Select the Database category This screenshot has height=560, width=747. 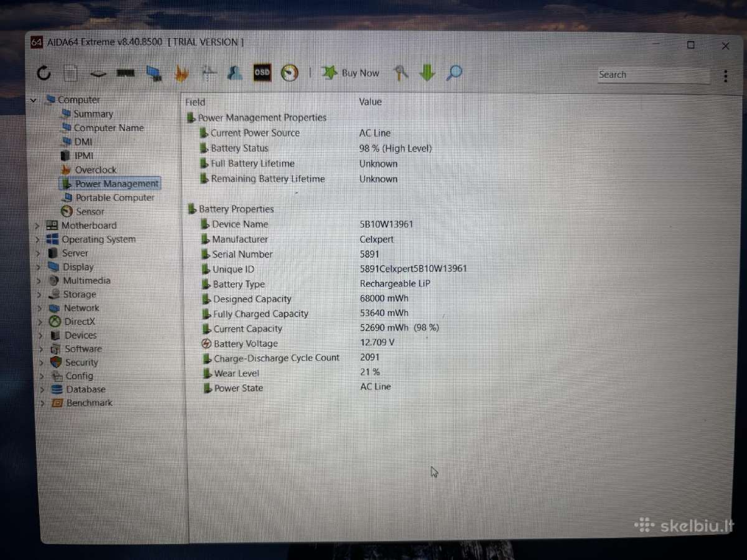point(78,390)
